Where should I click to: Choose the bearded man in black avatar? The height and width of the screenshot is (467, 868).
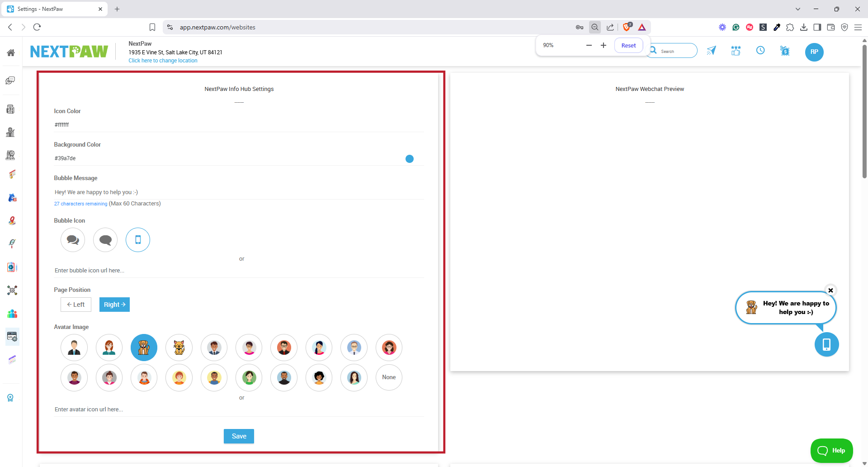point(284,377)
